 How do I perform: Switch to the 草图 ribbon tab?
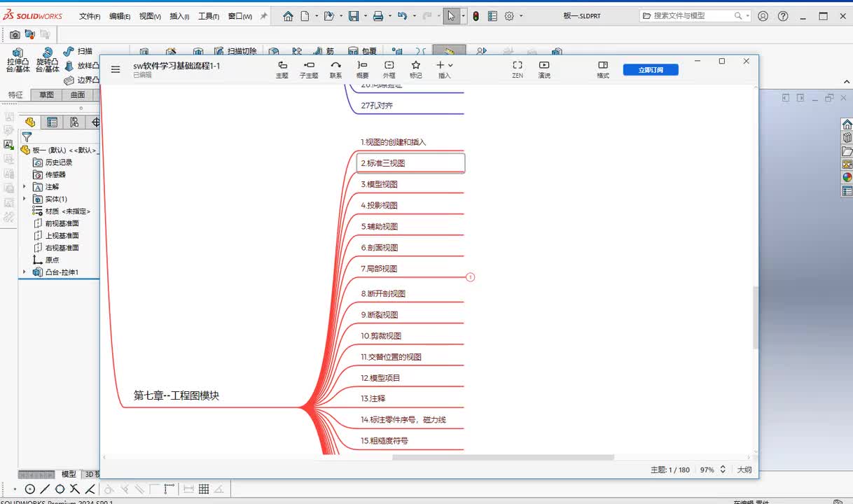tap(46, 95)
